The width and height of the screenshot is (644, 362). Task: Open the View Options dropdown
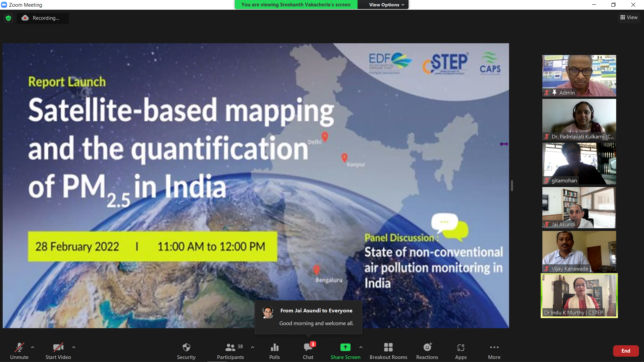click(386, 5)
